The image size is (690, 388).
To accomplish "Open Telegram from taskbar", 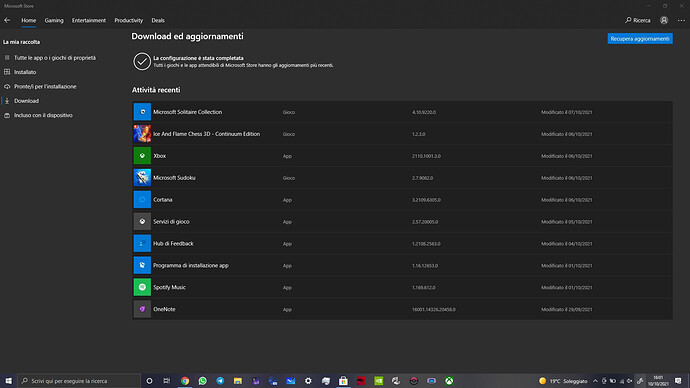I will click(220, 381).
